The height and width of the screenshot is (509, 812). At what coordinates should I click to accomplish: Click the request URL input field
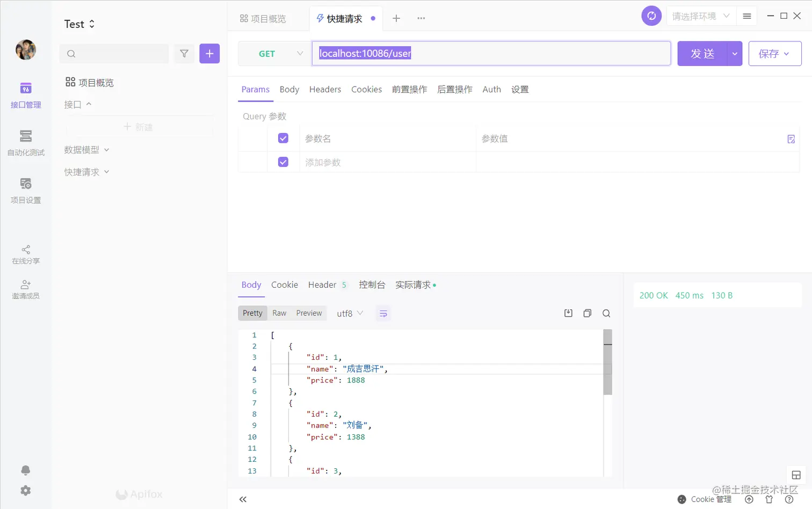(x=491, y=54)
